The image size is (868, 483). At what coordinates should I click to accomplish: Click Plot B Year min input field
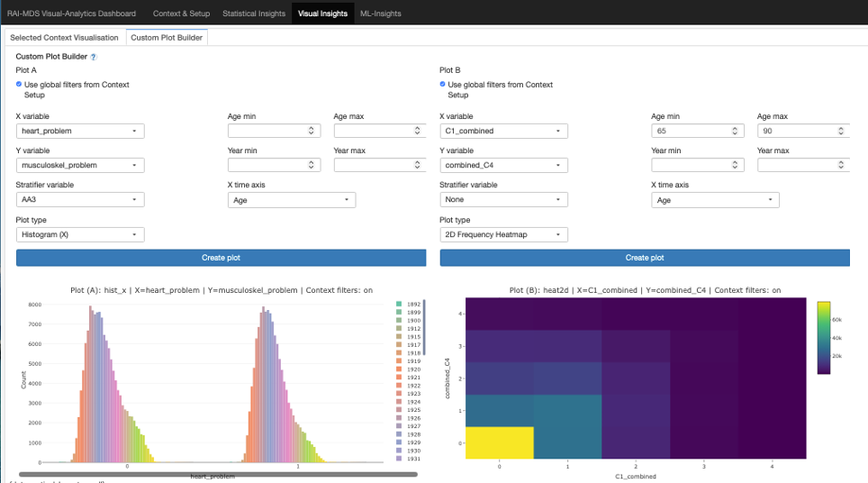tap(698, 165)
